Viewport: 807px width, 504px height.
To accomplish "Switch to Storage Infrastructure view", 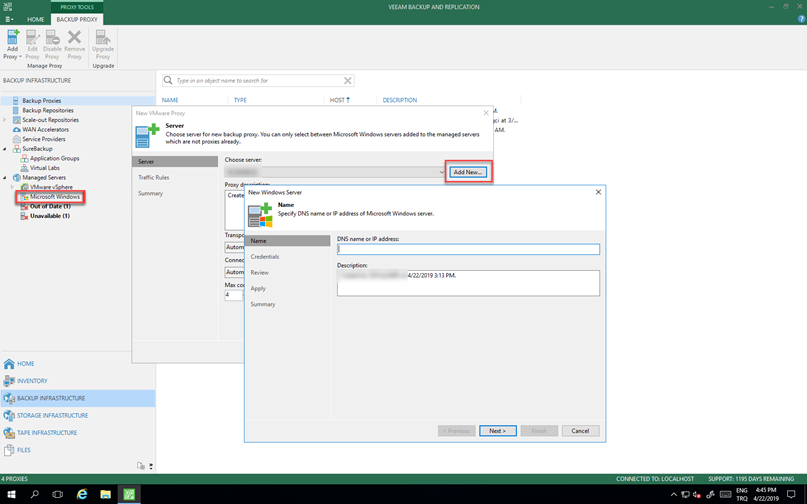I will point(52,415).
